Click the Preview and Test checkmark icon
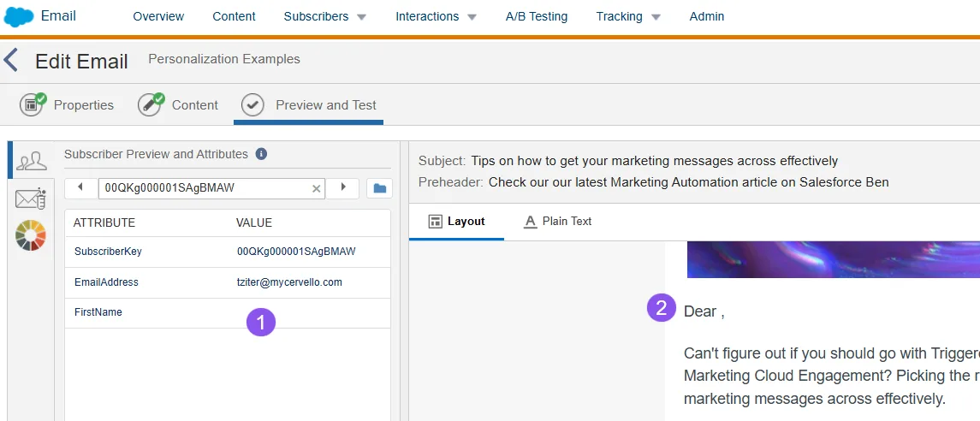Image resolution: width=980 pixels, height=421 pixels. pyautogui.click(x=252, y=105)
